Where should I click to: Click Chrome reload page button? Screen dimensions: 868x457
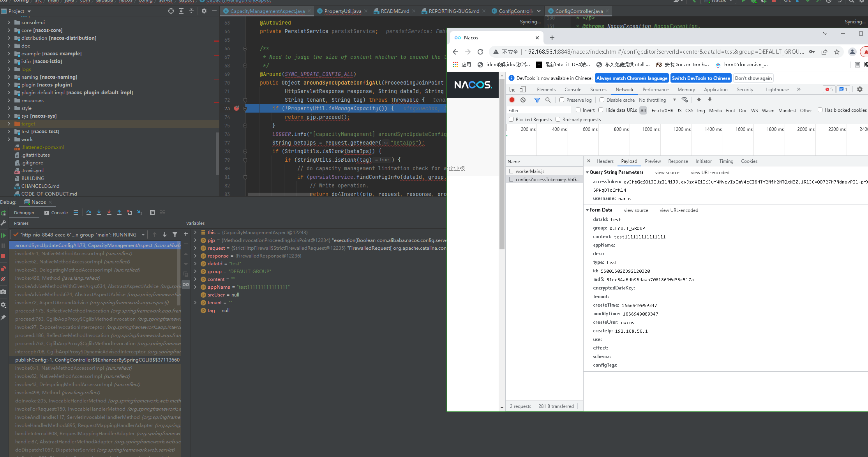click(480, 52)
